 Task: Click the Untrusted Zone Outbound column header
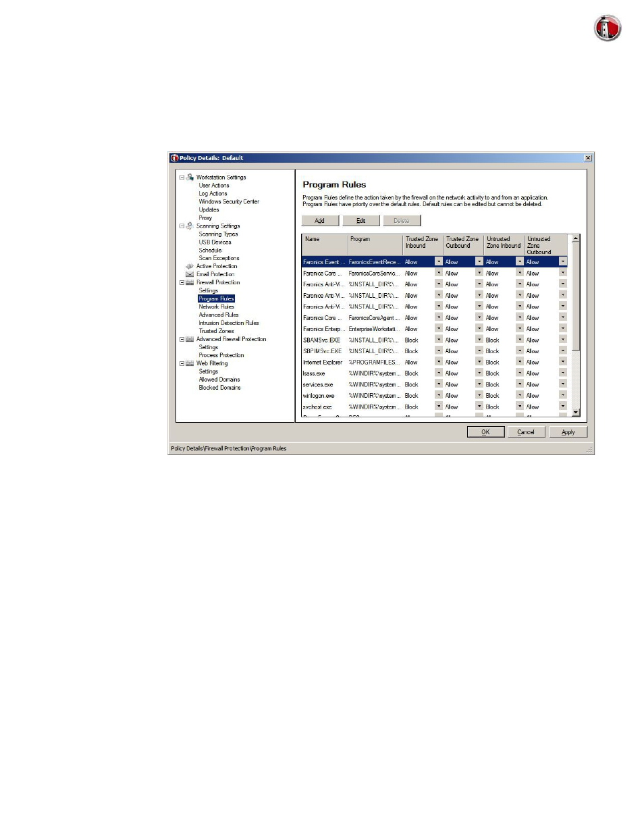pyautogui.click(x=545, y=244)
